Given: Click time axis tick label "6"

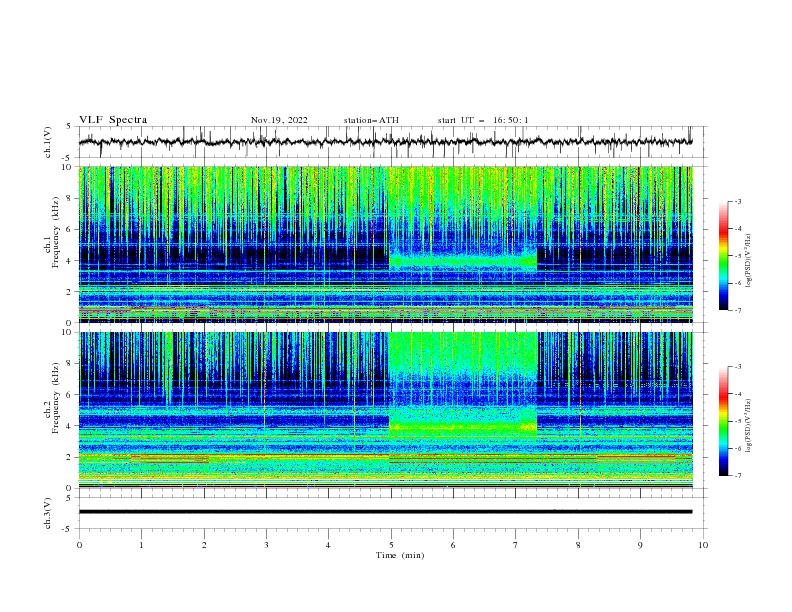Looking at the screenshot, I should [x=453, y=545].
